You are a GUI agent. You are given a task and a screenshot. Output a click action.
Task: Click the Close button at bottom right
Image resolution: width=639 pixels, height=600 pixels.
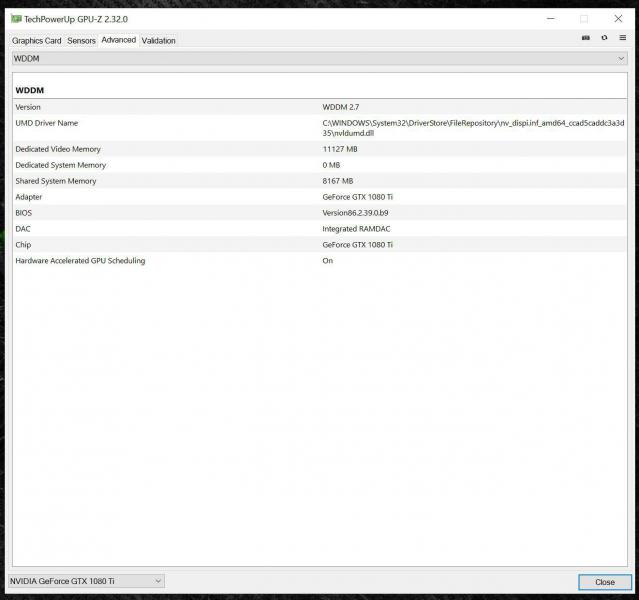[605, 582]
